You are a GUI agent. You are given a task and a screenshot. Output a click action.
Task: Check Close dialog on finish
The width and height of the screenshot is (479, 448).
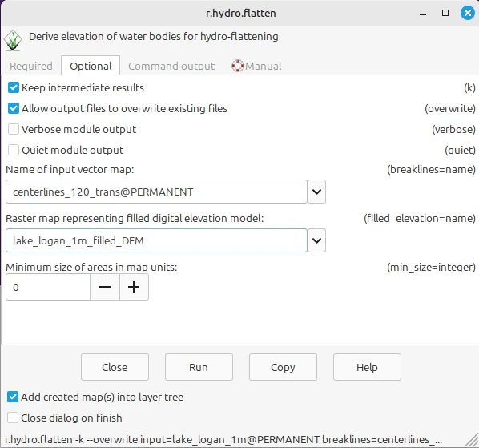(x=13, y=418)
